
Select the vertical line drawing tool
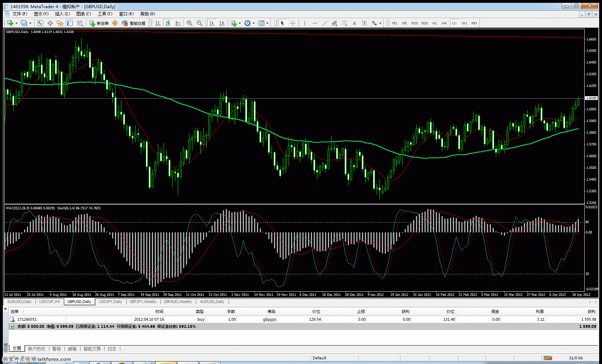[x=305, y=23]
